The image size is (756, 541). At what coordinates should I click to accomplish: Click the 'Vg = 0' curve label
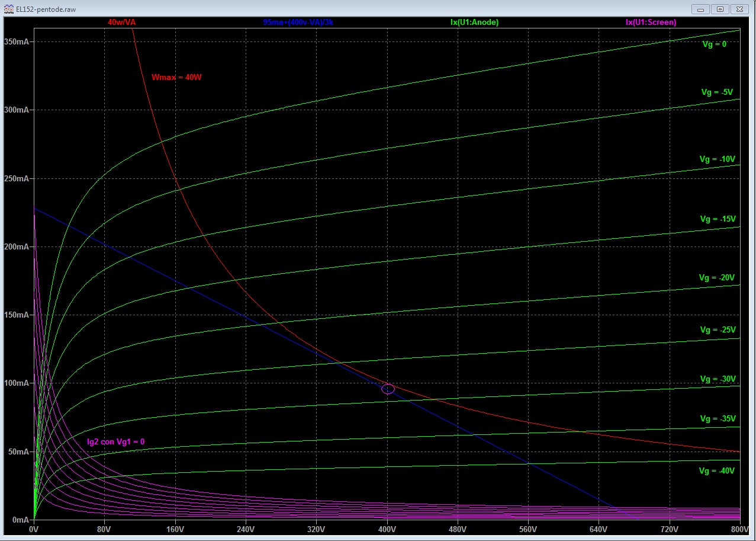(713, 44)
